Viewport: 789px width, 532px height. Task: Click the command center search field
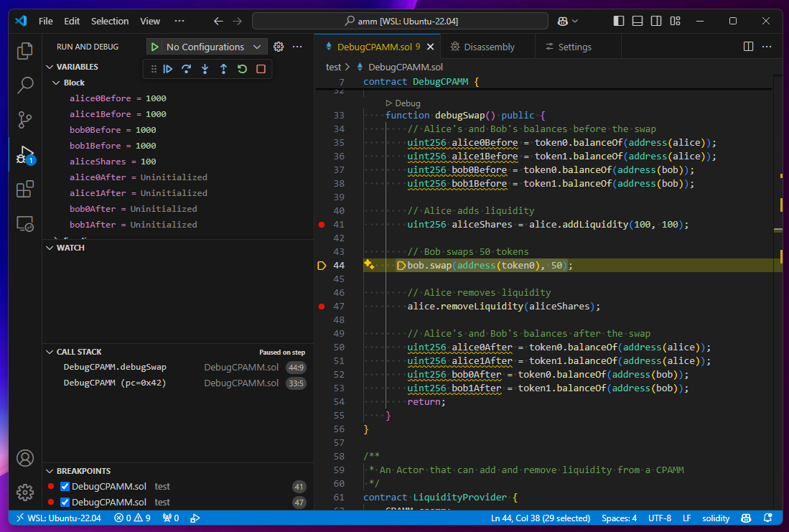click(x=400, y=21)
